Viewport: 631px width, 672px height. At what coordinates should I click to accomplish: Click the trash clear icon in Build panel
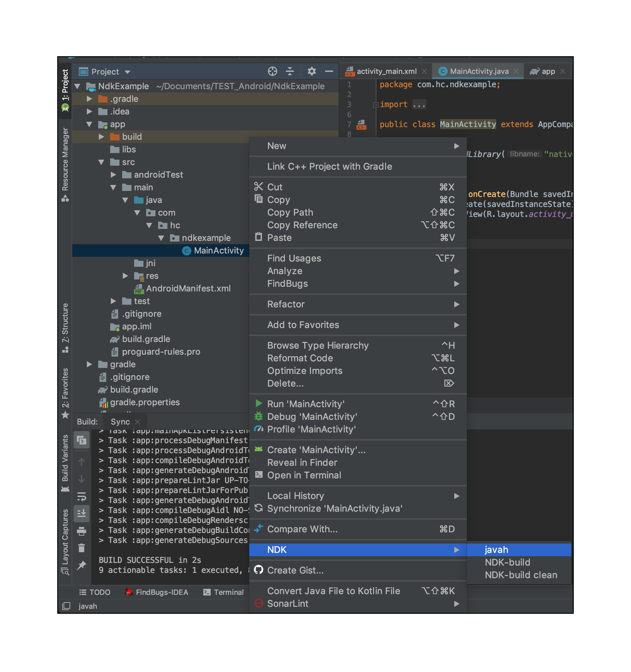coord(82,548)
